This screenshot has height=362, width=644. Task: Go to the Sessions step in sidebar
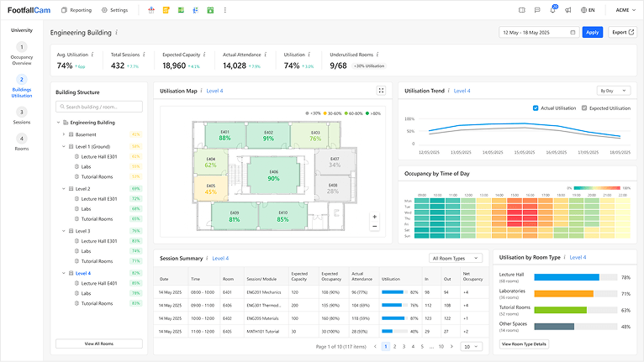coord(22,116)
